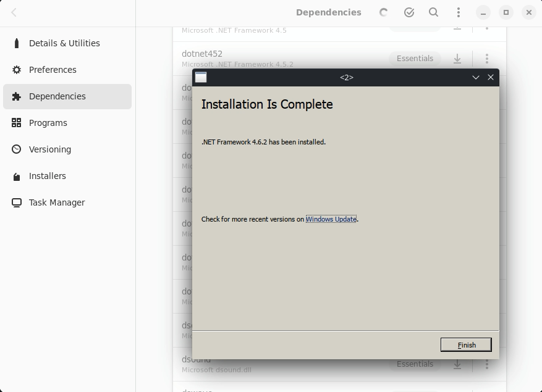Image resolution: width=542 pixels, height=392 pixels.
Task: Select the dotnet452 list row text
Action: [x=202, y=54]
